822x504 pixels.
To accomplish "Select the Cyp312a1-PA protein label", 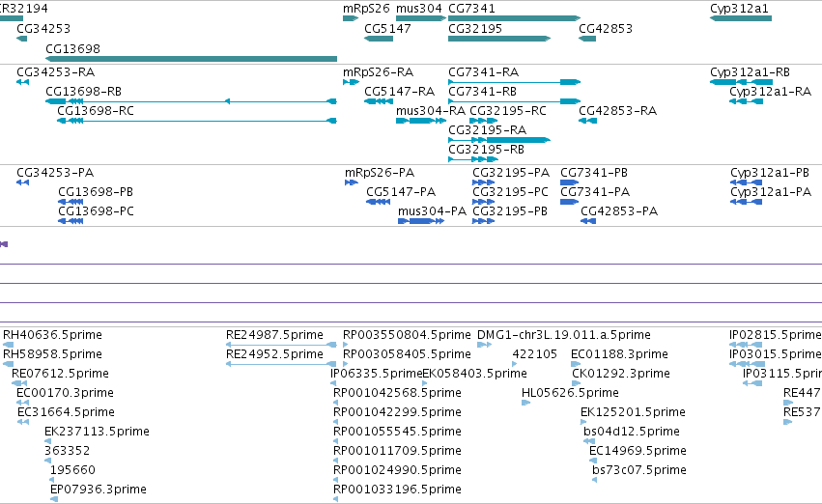I will 771,192.
